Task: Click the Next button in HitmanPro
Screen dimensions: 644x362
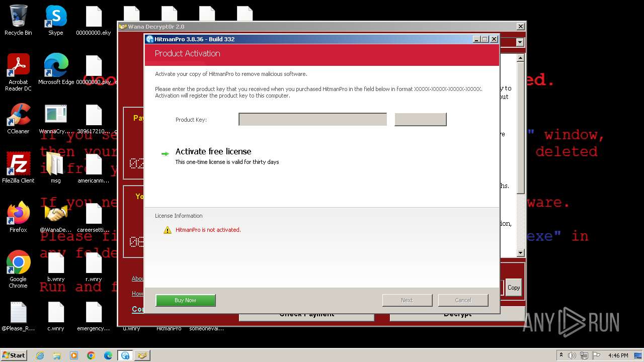Action: (407, 300)
